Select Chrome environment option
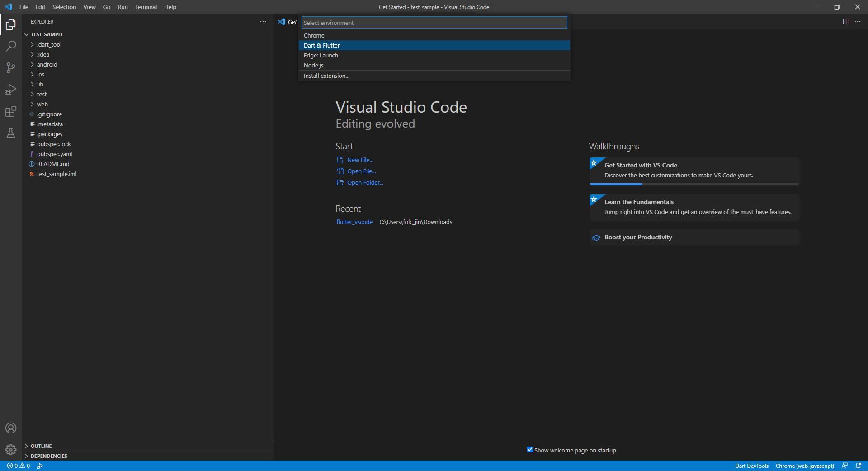The image size is (868, 471). (x=434, y=35)
